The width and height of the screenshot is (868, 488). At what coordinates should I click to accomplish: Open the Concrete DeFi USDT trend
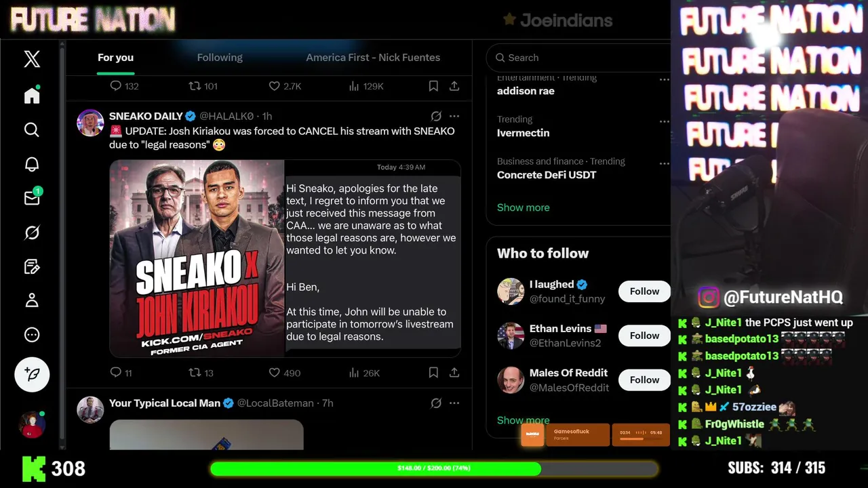547,175
